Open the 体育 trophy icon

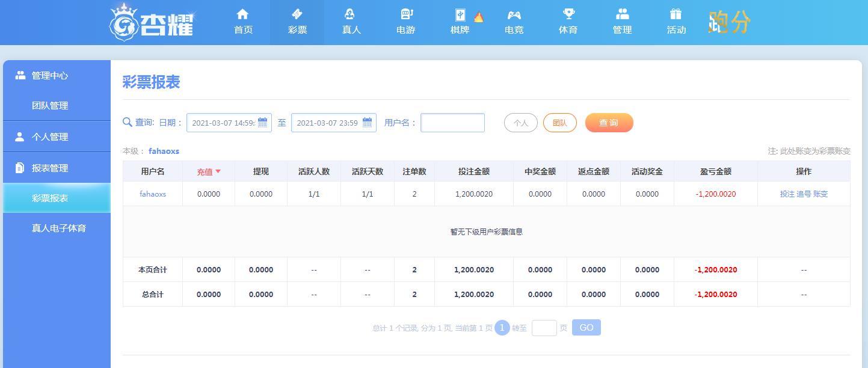click(568, 14)
